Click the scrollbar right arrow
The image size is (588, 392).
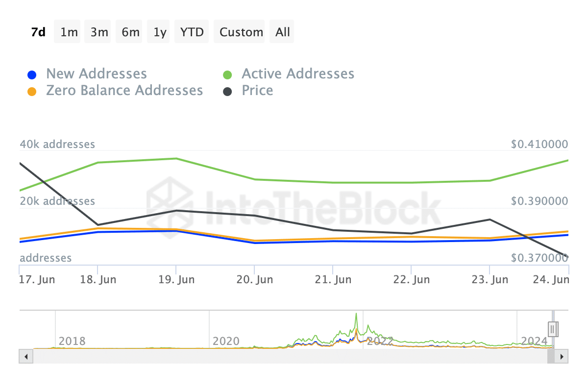pos(562,356)
